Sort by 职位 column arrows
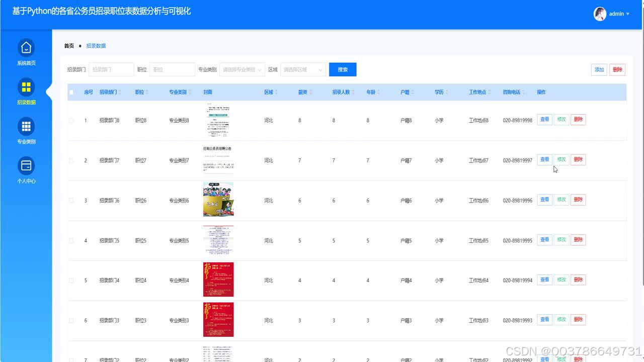This screenshot has width=644, height=362. (x=148, y=93)
